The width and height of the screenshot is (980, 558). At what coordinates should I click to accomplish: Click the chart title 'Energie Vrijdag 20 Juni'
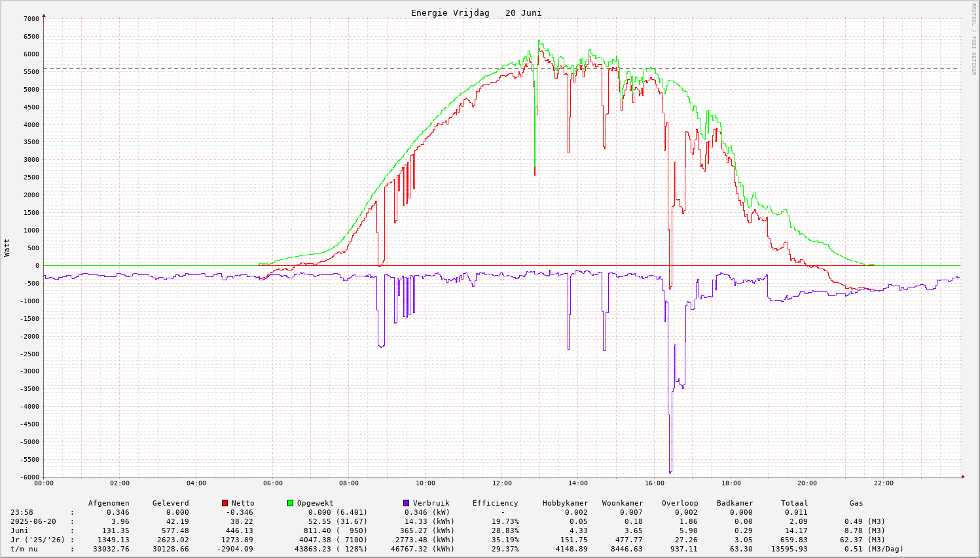point(476,13)
